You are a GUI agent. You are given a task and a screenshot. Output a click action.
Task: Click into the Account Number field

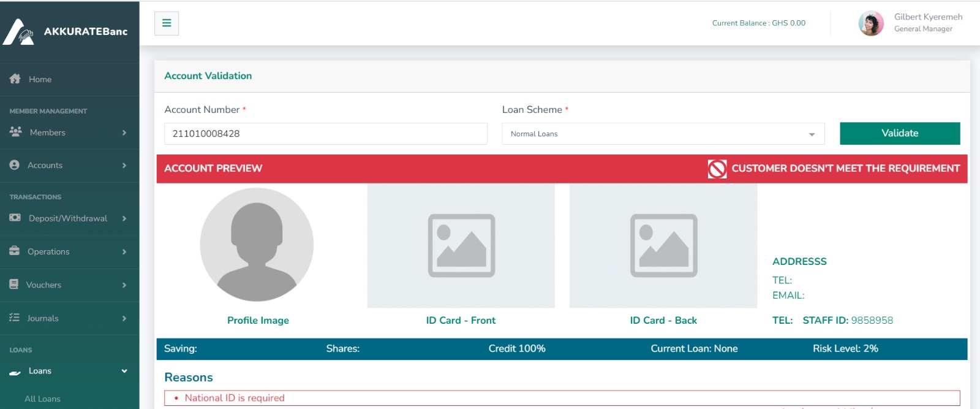[x=325, y=134]
